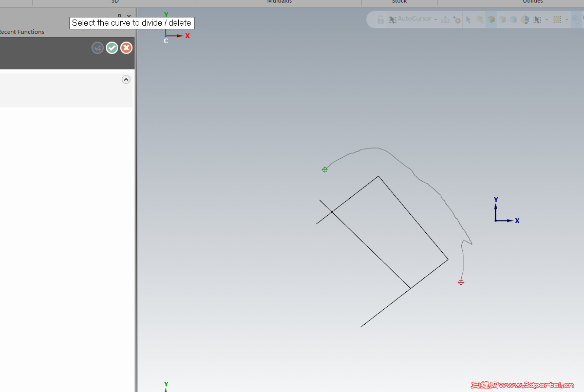
Task: Click the red end point marker on curve
Action: click(461, 283)
